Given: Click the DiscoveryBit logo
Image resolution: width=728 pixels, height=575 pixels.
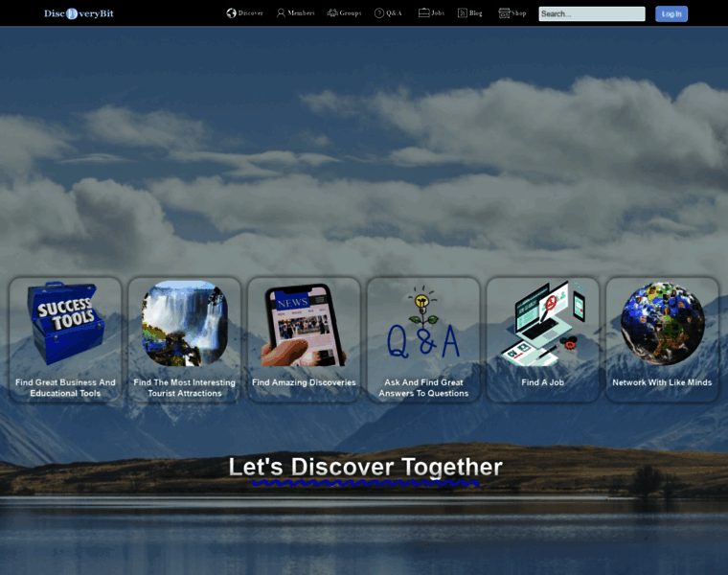Looking at the screenshot, I should (79, 13).
